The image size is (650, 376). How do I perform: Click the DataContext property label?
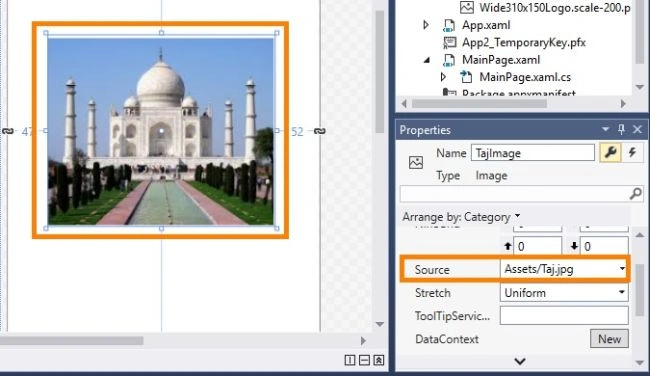coord(447,339)
